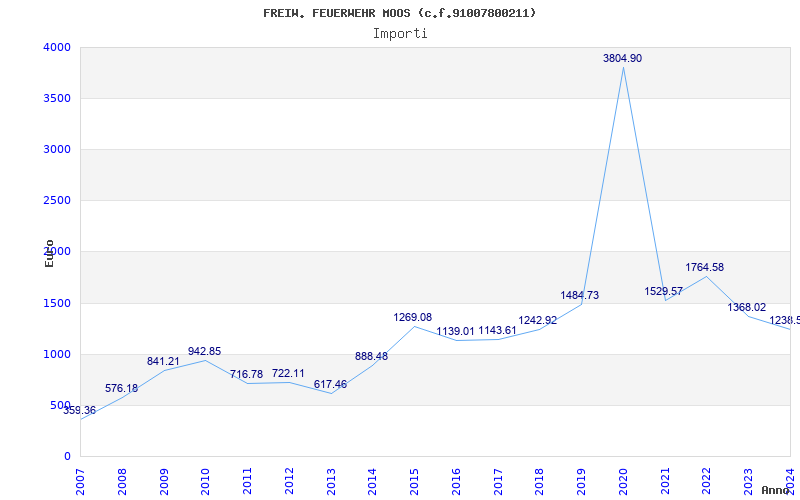
Task: Click the Euro y-axis title
Action: pos(49,254)
